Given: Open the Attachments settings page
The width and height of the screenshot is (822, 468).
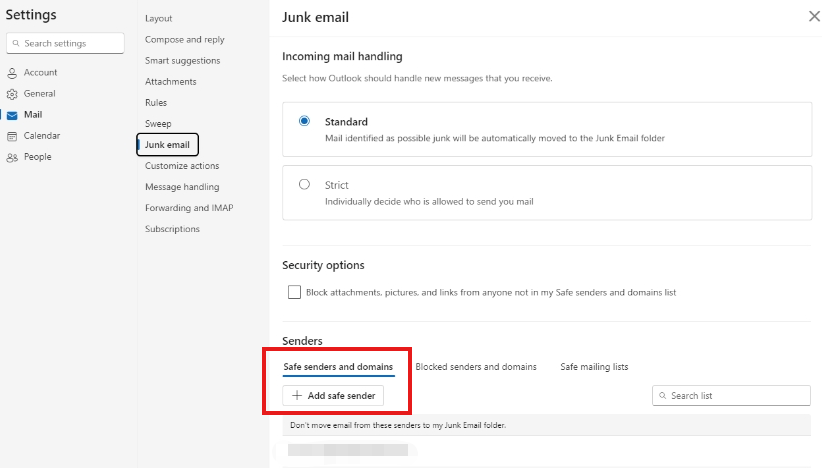Looking at the screenshot, I should click(x=170, y=81).
